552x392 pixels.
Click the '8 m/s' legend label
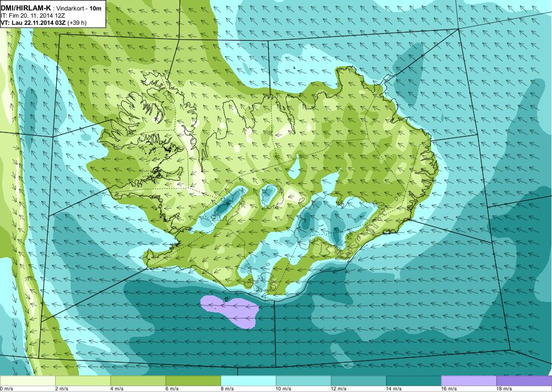tap(227, 389)
